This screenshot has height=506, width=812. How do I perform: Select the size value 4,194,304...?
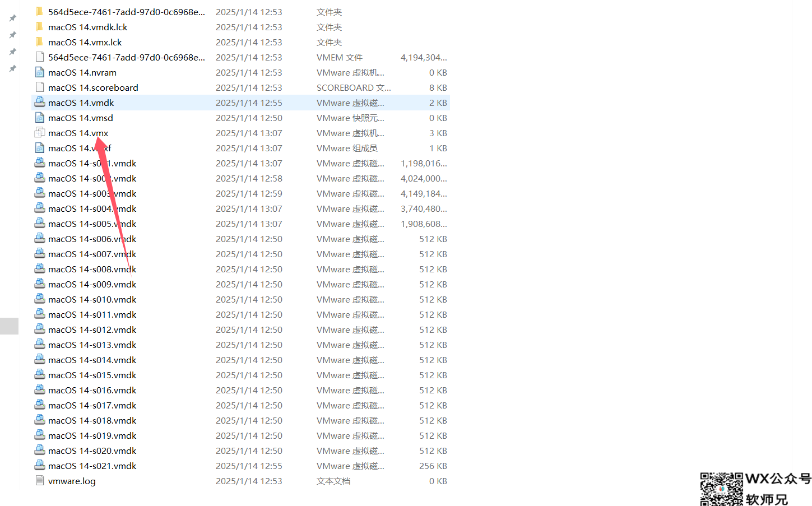coord(424,57)
